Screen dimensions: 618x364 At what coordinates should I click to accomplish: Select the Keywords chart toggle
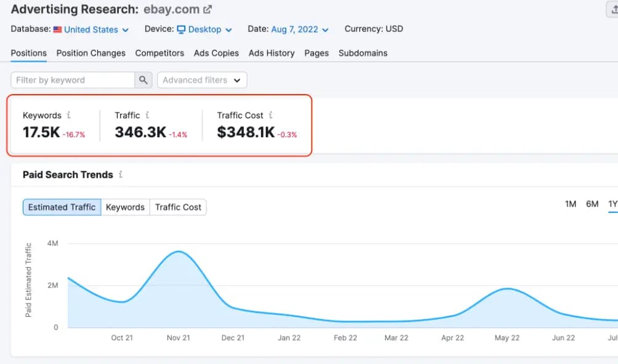point(126,207)
